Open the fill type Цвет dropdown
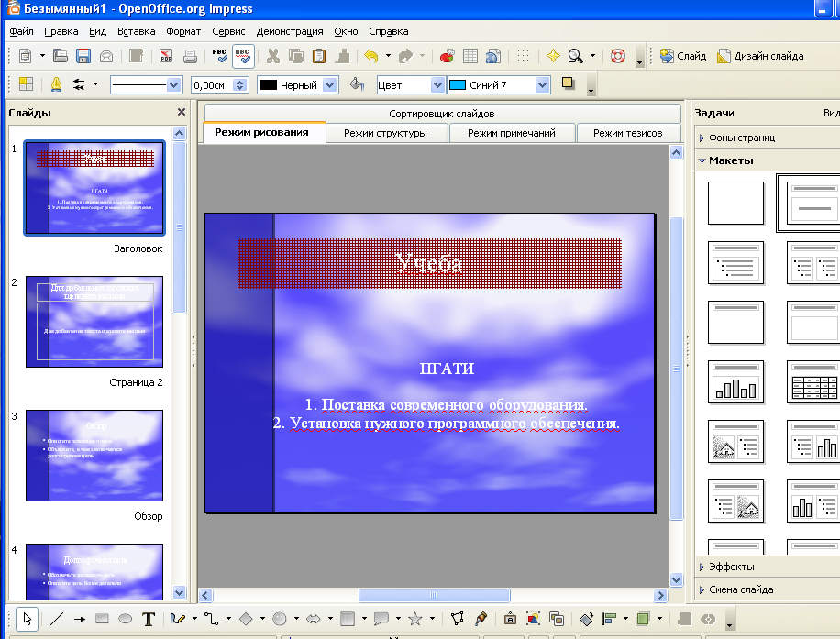The width and height of the screenshot is (840, 639). tap(437, 85)
